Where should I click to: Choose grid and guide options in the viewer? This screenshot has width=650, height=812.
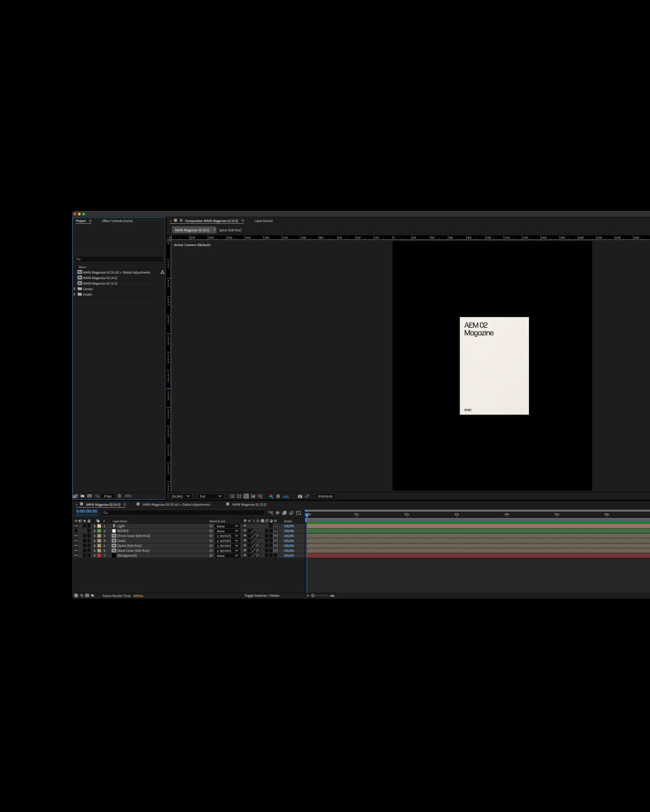[x=259, y=496]
